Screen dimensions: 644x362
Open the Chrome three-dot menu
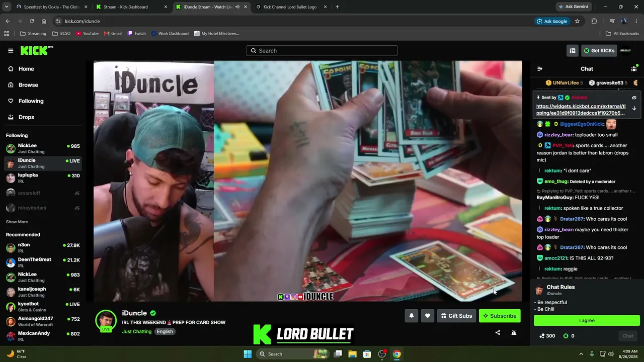(x=636, y=21)
